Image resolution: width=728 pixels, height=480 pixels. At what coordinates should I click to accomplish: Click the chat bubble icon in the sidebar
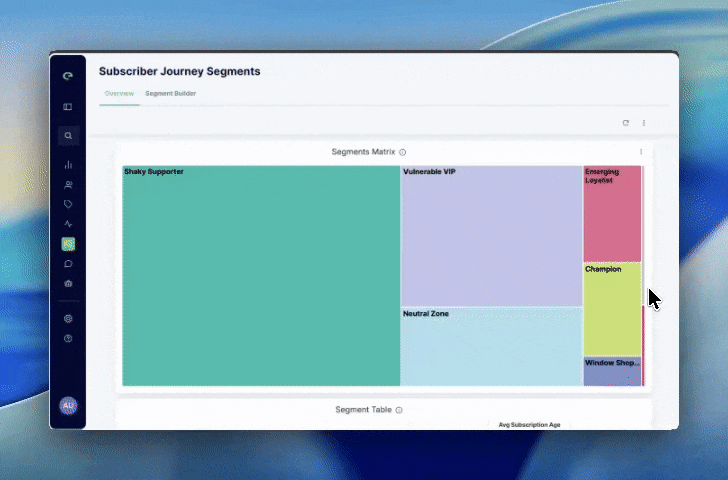(68, 264)
